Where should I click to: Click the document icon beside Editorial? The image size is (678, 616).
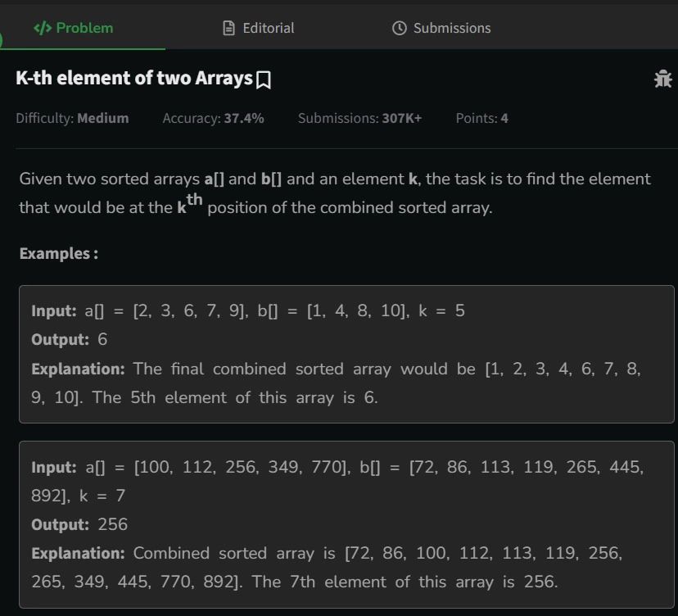pyautogui.click(x=228, y=28)
